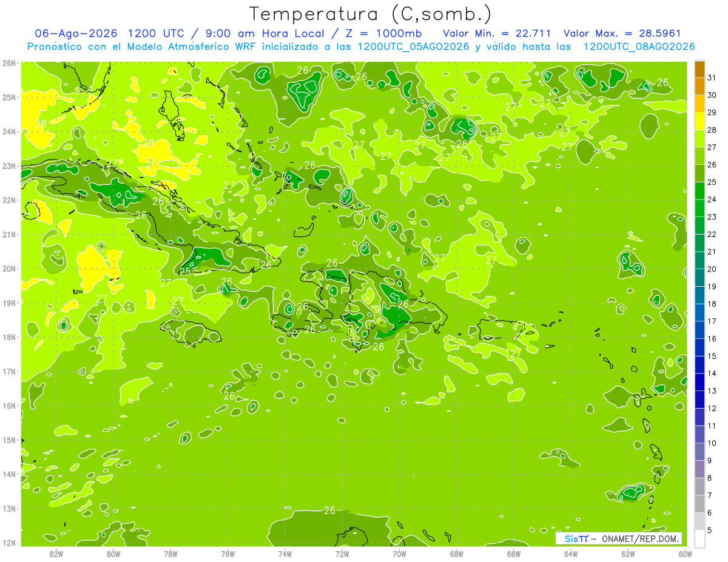
Task: Click the color scale label "8"
Action: pyautogui.click(x=710, y=478)
